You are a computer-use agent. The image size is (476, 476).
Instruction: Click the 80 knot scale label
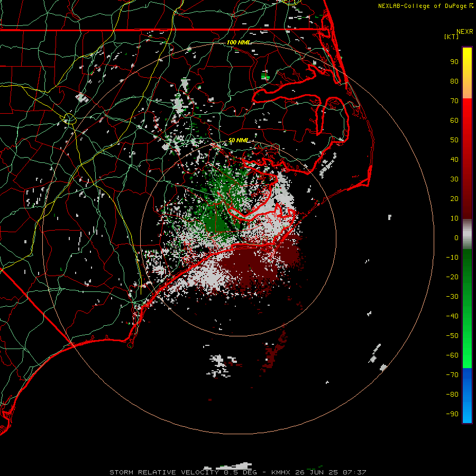point(454,81)
